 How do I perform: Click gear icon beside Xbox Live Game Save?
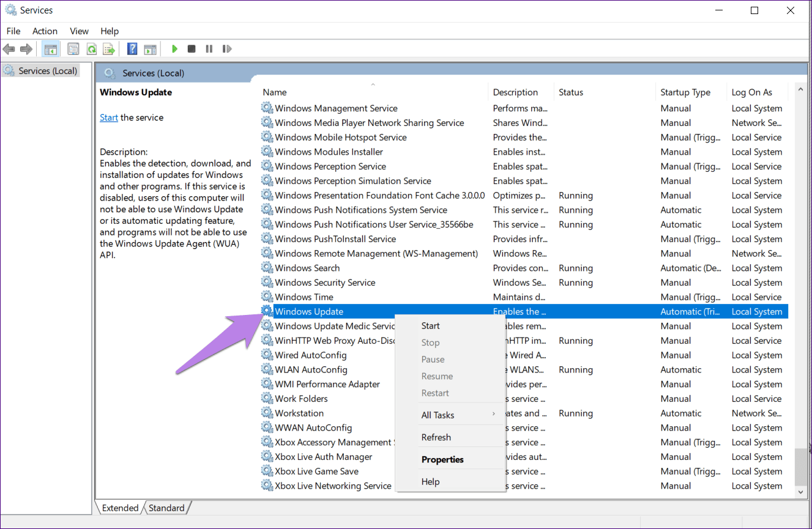267,472
